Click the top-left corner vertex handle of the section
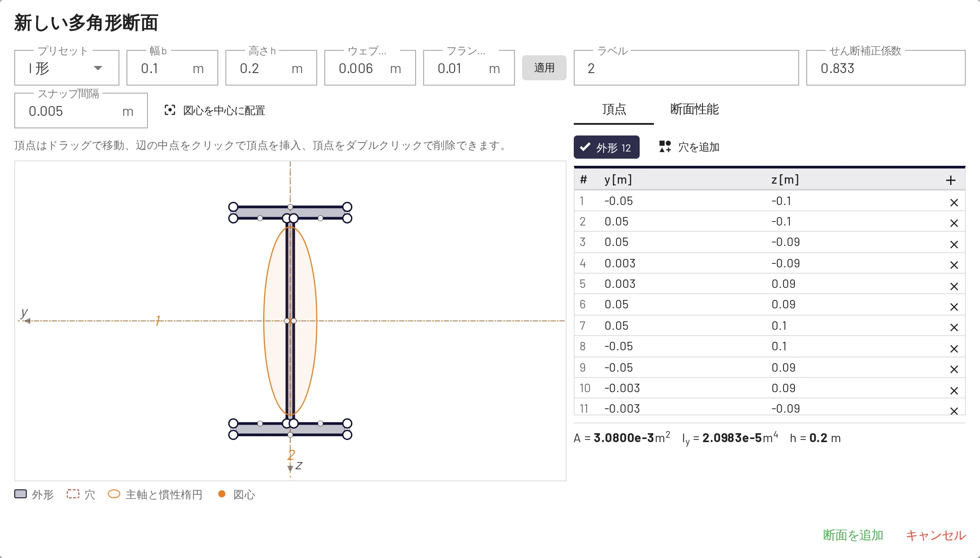The image size is (980, 558). (233, 207)
